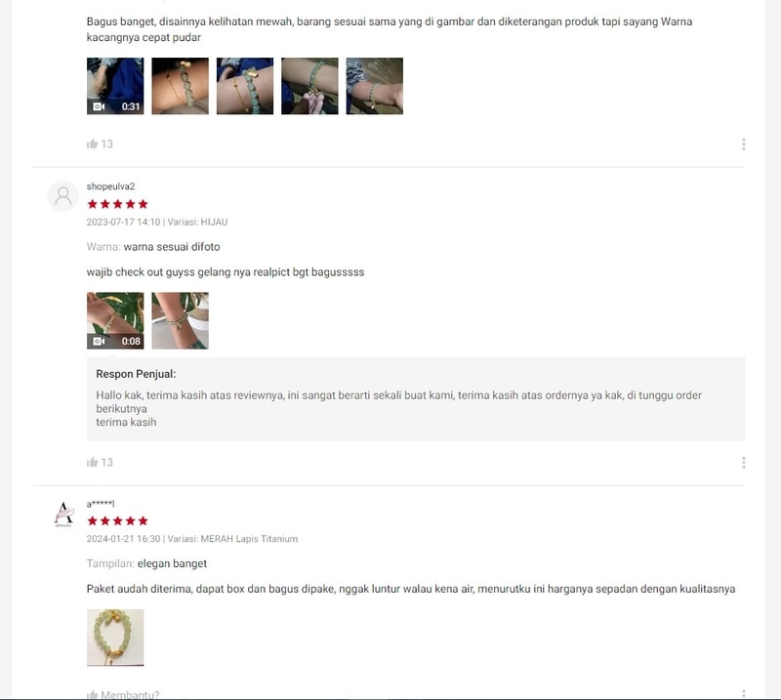Play the 0:31 review video

point(115,86)
